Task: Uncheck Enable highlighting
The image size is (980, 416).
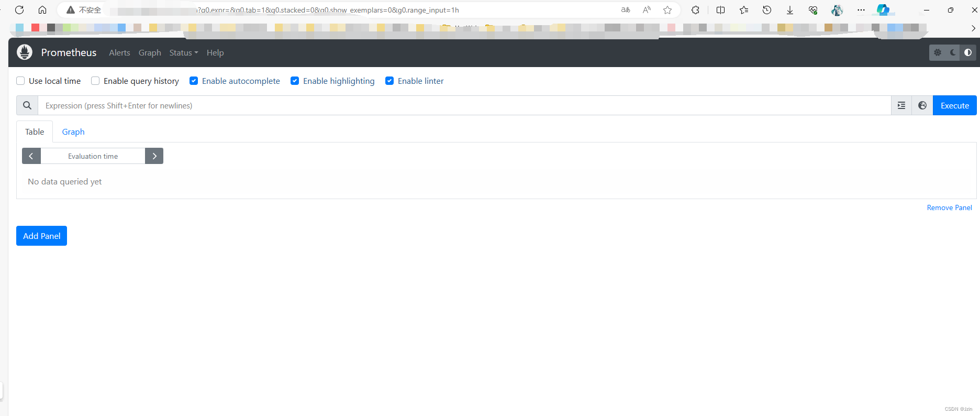Action: [x=295, y=81]
